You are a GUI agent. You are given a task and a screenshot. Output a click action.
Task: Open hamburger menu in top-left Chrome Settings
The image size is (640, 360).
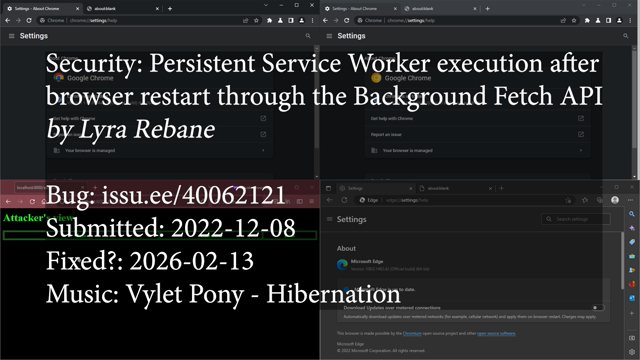point(11,36)
